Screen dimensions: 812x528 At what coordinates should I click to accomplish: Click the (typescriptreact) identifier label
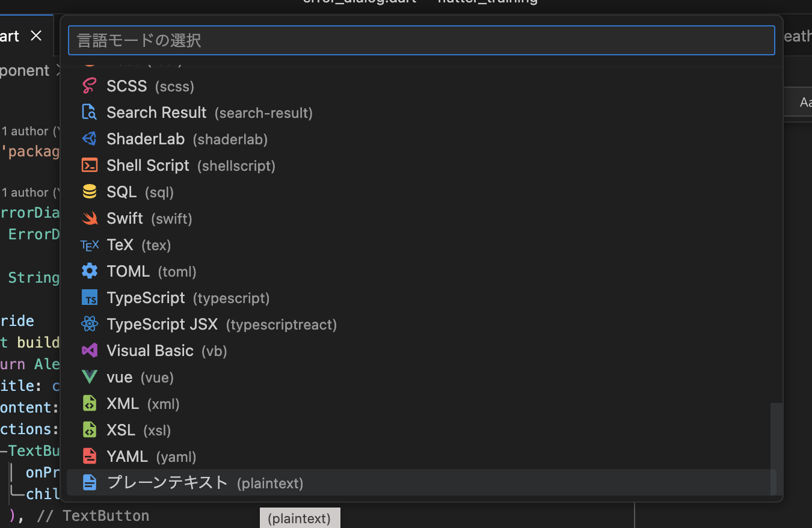(281, 325)
